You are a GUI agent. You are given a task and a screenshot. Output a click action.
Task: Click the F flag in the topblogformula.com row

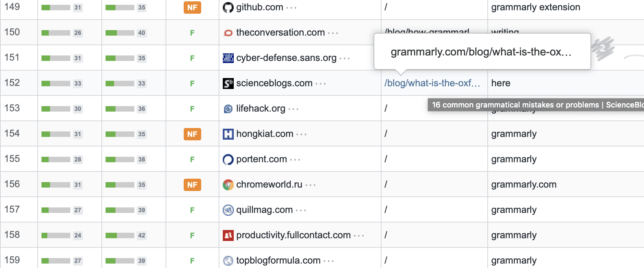point(192,261)
